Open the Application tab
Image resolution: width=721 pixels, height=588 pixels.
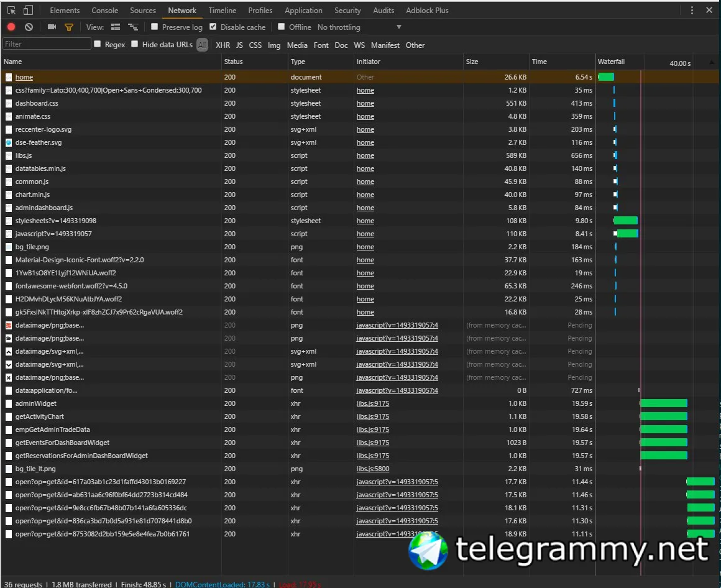point(303,11)
